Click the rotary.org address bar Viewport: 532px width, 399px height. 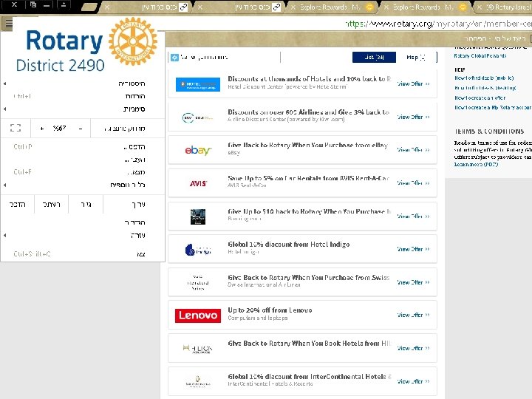pos(437,24)
